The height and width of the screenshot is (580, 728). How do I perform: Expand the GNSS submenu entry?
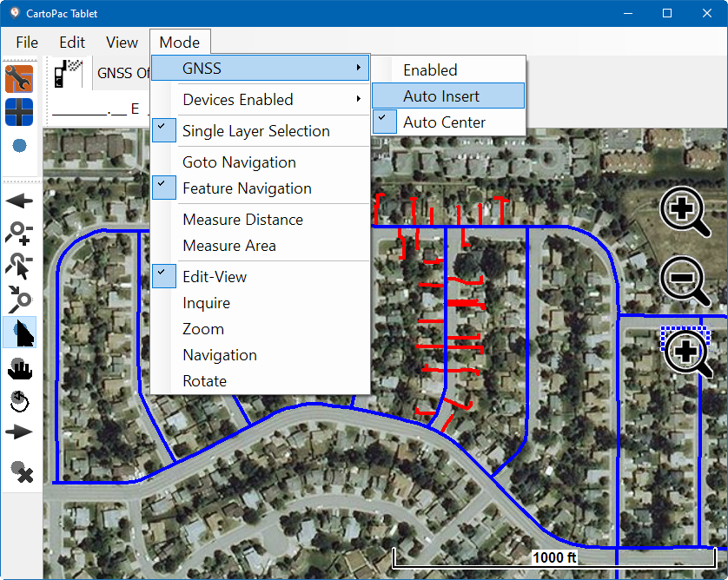tap(261, 69)
